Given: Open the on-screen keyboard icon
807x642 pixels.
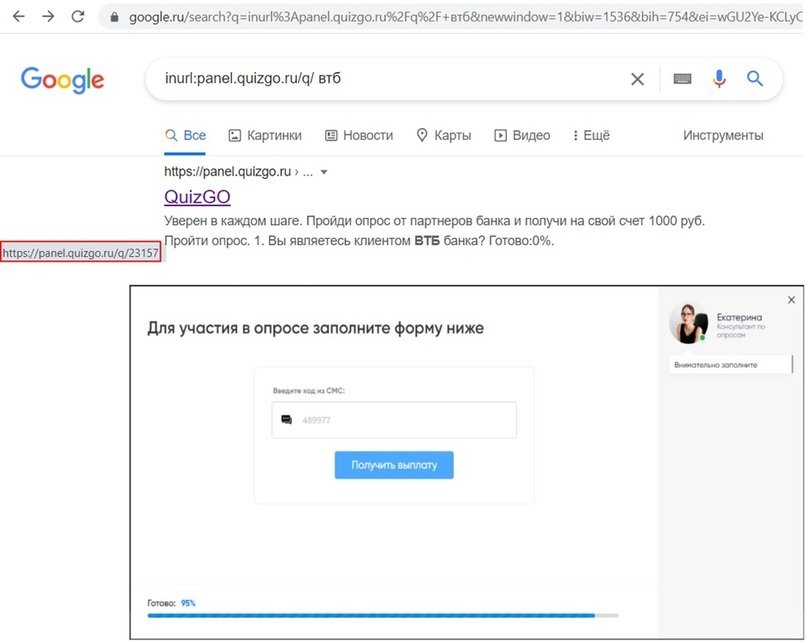Looking at the screenshot, I should (682, 79).
